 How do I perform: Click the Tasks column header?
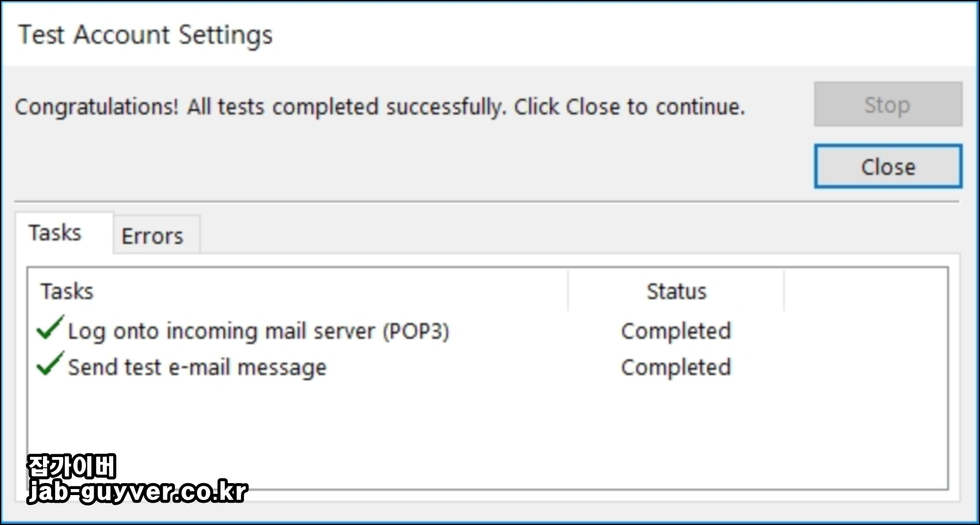(66, 291)
